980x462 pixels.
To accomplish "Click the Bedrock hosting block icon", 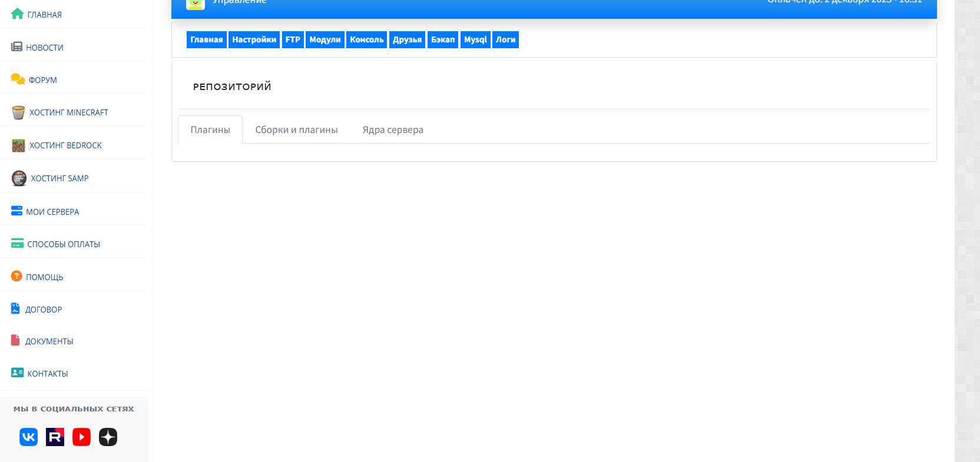I will tap(18, 145).
